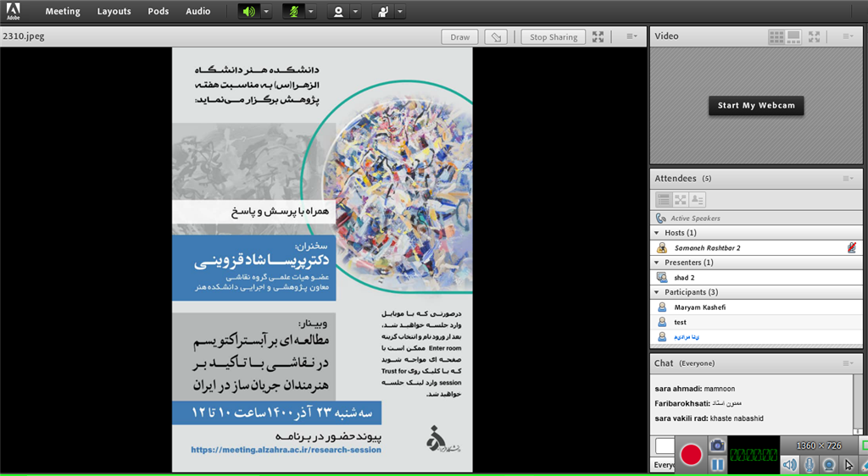The width and height of the screenshot is (868, 476).
Task: Collapse the Participants group
Action: click(657, 292)
